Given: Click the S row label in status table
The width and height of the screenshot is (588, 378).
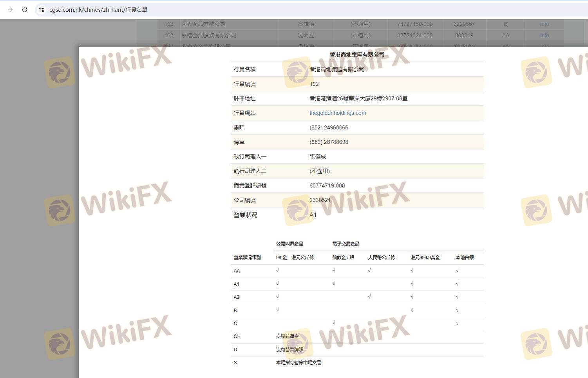Looking at the screenshot, I should [235, 363].
